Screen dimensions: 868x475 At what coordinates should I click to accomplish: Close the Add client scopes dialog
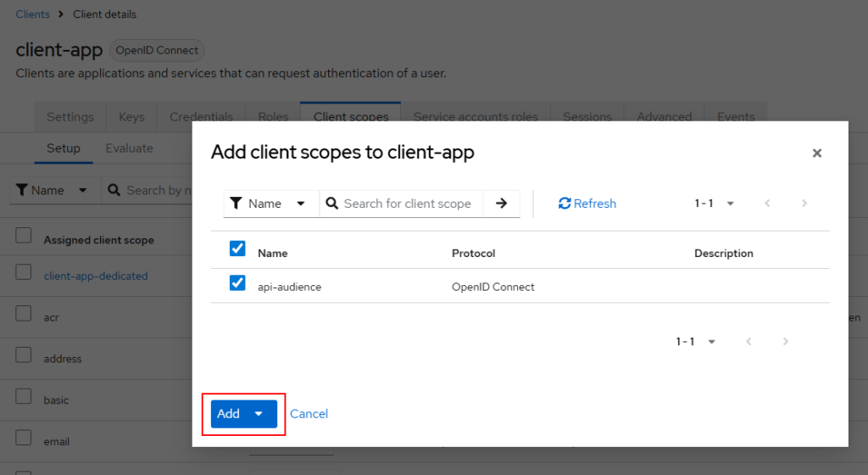click(816, 154)
